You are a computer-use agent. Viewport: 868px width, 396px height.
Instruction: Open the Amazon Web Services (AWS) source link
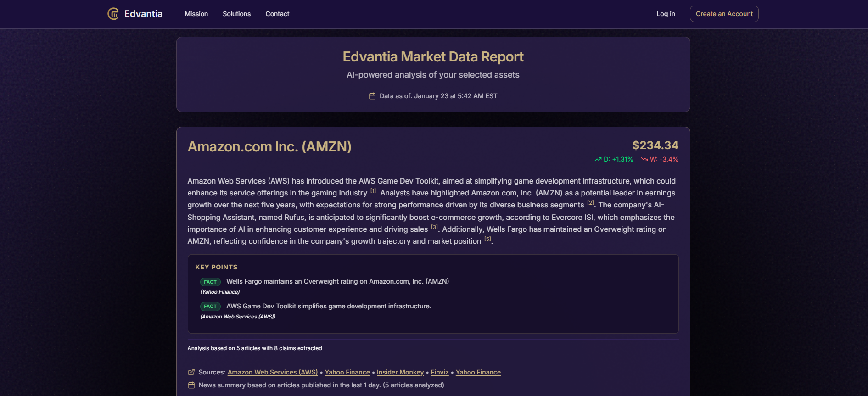coord(273,372)
